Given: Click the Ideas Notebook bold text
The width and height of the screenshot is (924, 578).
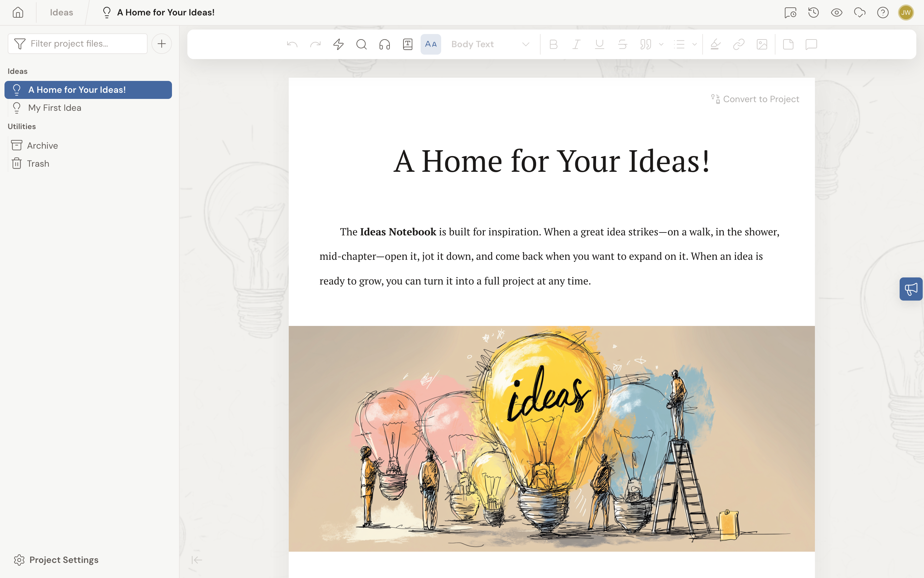Looking at the screenshot, I should pos(398,232).
